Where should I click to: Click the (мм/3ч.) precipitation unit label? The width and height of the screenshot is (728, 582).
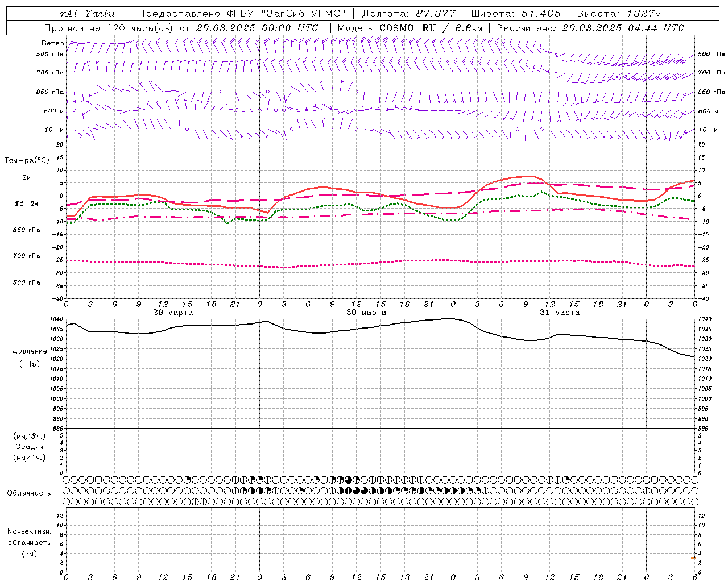pos(30,436)
